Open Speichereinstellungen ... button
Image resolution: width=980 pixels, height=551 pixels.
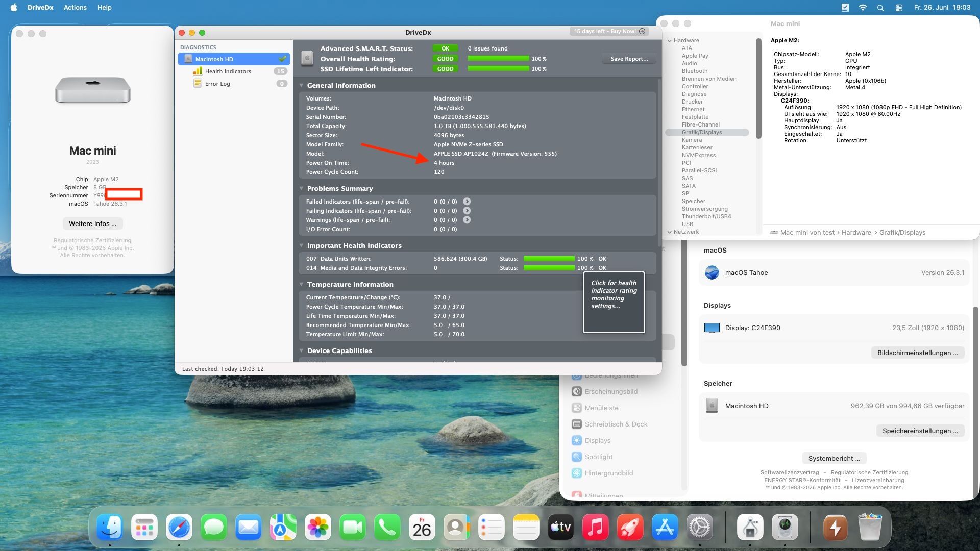pos(920,431)
